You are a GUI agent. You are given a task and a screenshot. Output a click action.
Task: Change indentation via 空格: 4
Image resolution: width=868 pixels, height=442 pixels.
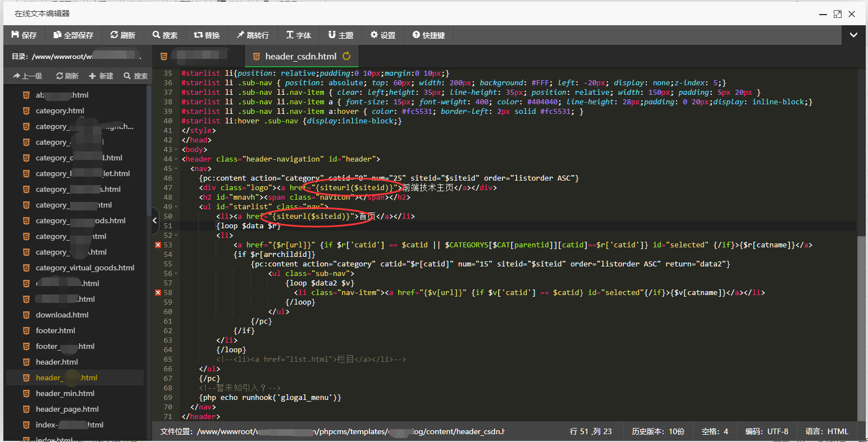[x=715, y=431]
